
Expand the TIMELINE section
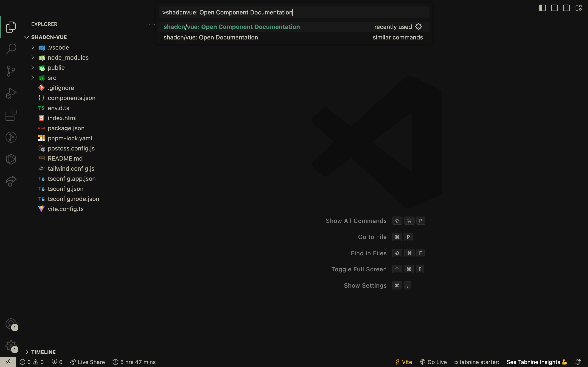point(43,352)
